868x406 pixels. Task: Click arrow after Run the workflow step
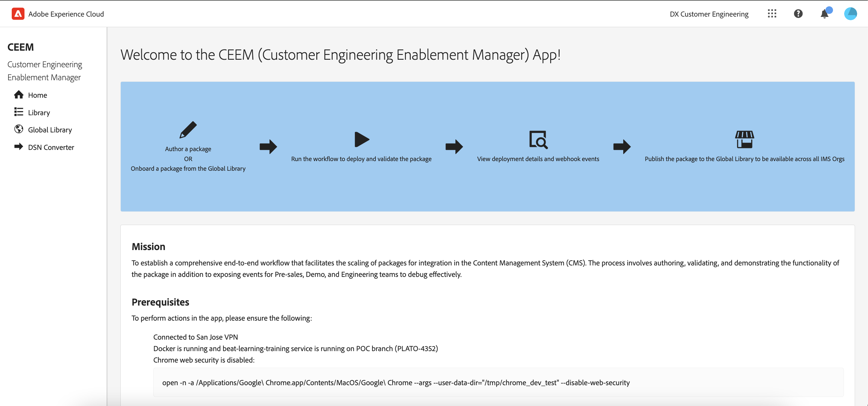454,147
